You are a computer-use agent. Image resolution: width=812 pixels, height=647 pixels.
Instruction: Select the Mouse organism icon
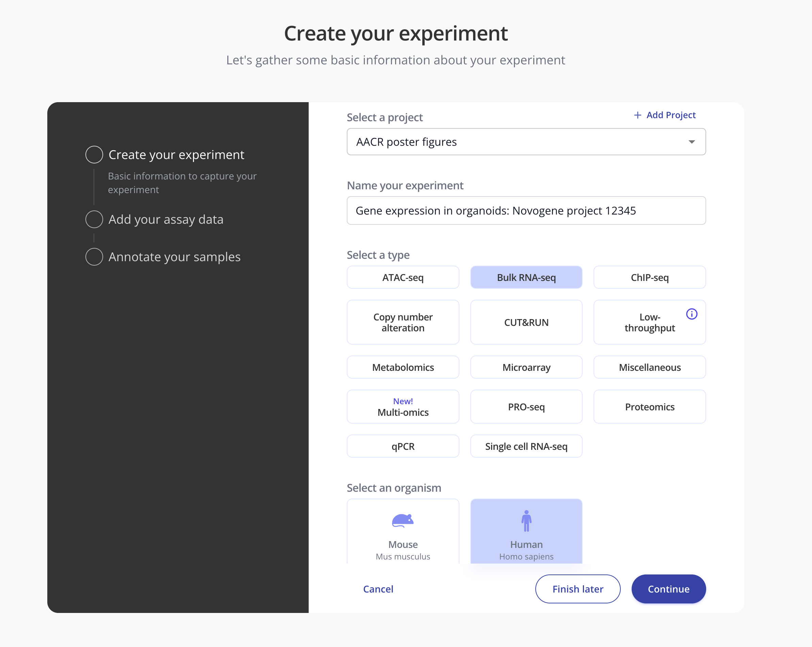[403, 521]
